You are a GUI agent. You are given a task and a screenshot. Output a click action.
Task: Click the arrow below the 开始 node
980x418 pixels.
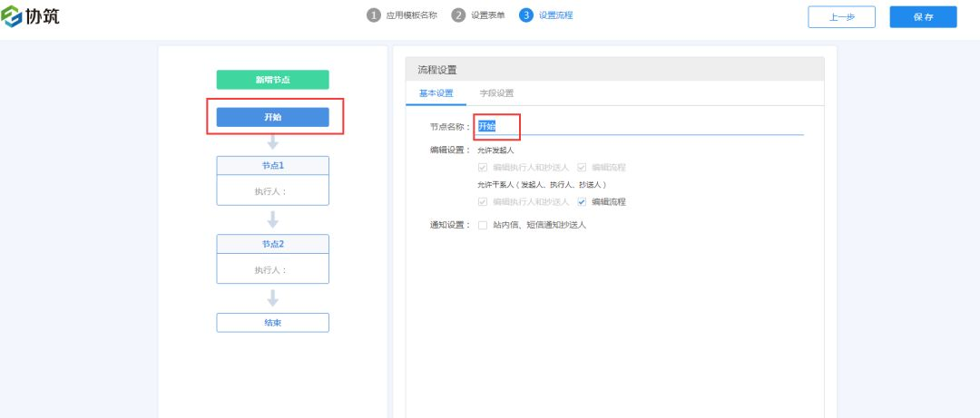click(x=272, y=142)
